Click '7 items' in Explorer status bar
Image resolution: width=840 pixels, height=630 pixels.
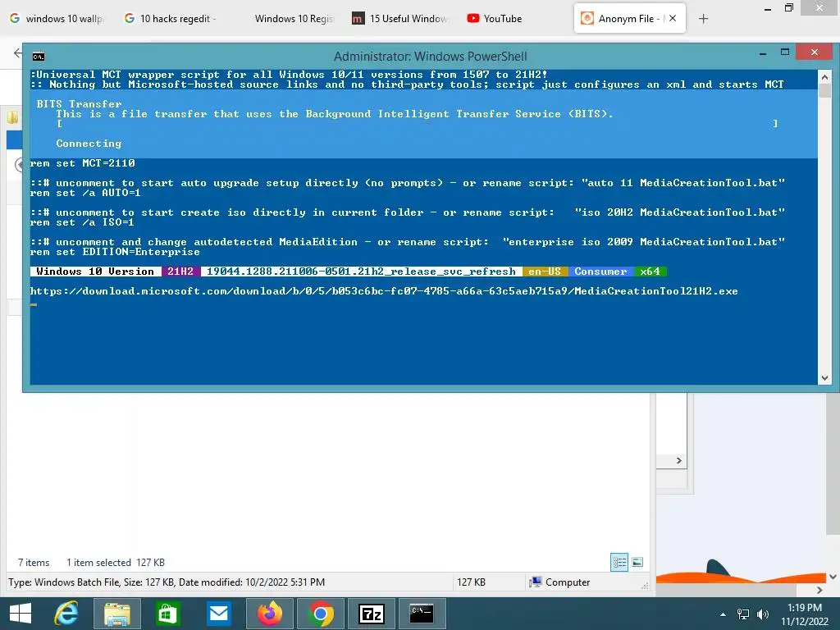(34, 563)
